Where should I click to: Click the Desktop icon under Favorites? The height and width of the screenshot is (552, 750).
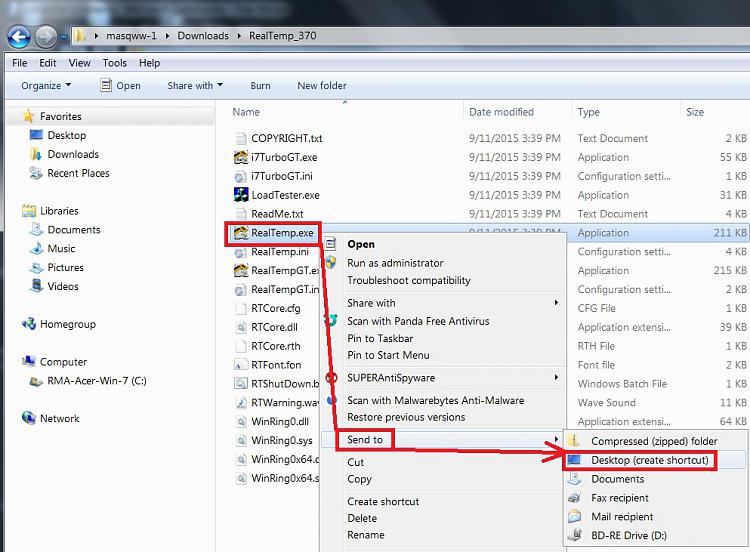coord(36,135)
